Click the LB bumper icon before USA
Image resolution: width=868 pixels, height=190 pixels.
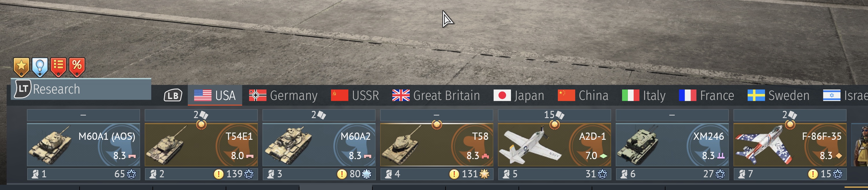173,96
